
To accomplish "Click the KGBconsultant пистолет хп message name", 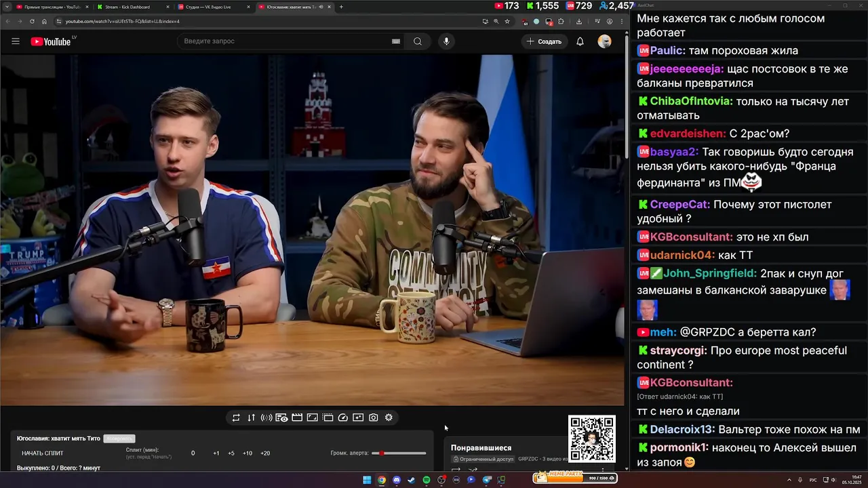I will (x=691, y=237).
